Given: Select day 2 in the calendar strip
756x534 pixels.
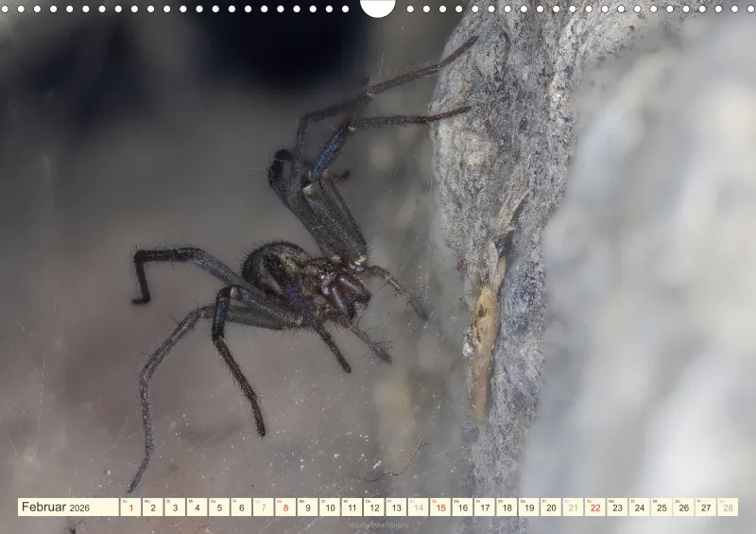Looking at the screenshot, I should point(153,507).
